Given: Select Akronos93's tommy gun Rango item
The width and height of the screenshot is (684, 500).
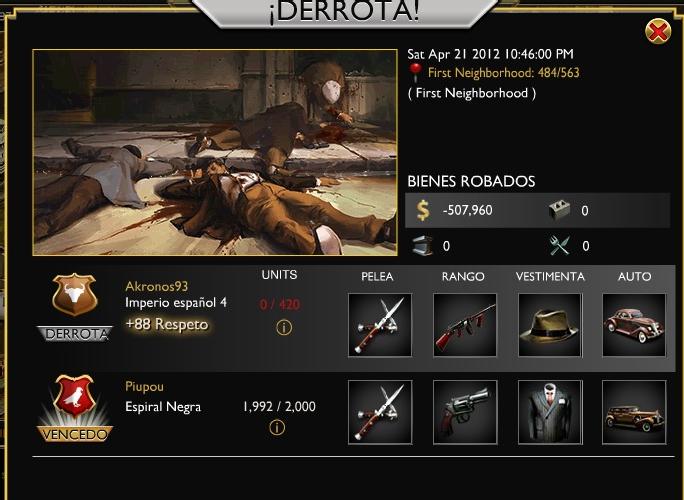Looking at the screenshot, I should 465,325.
